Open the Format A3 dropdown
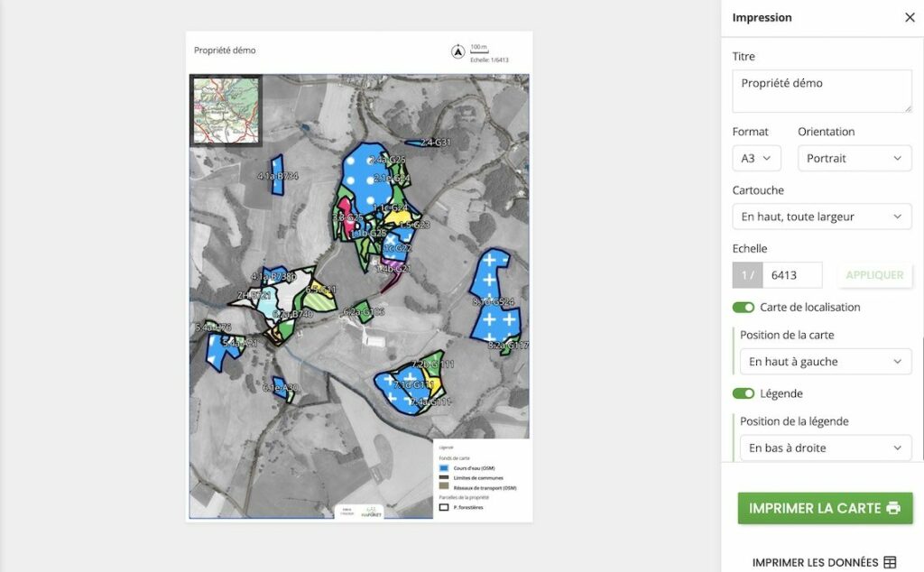The width and height of the screenshot is (924, 572). 756,158
